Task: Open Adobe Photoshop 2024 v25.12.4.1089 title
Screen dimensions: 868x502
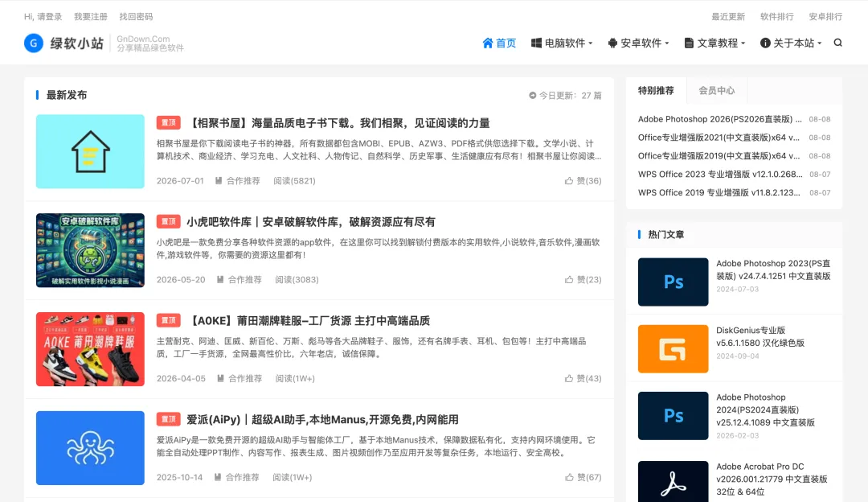Action: [766, 409]
